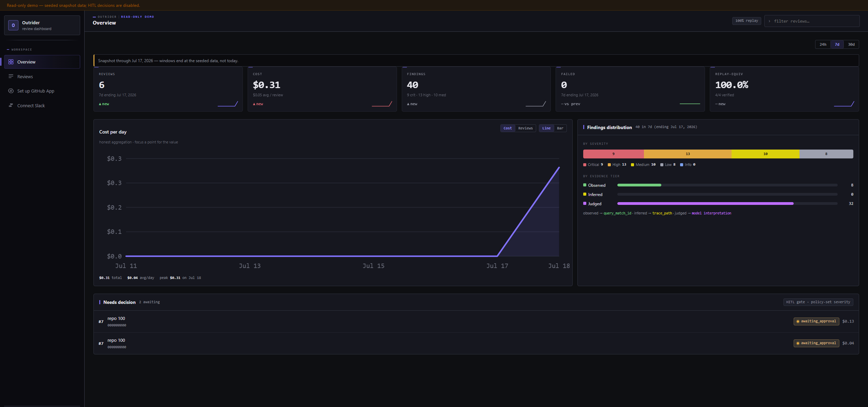Click the first awaiting_approval status dot
Image resolution: width=868 pixels, height=407 pixels.
pos(798,321)
